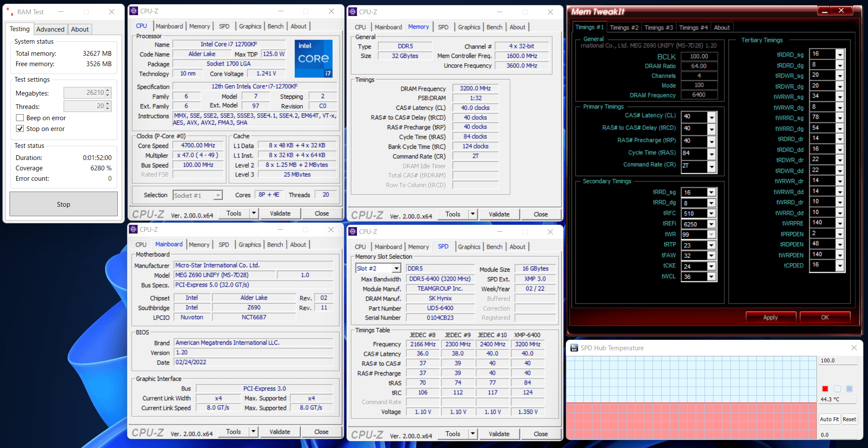868x448 pixels.
Task: Click the blue color swatch in SPD Hub Temperature
Action: 849,389
